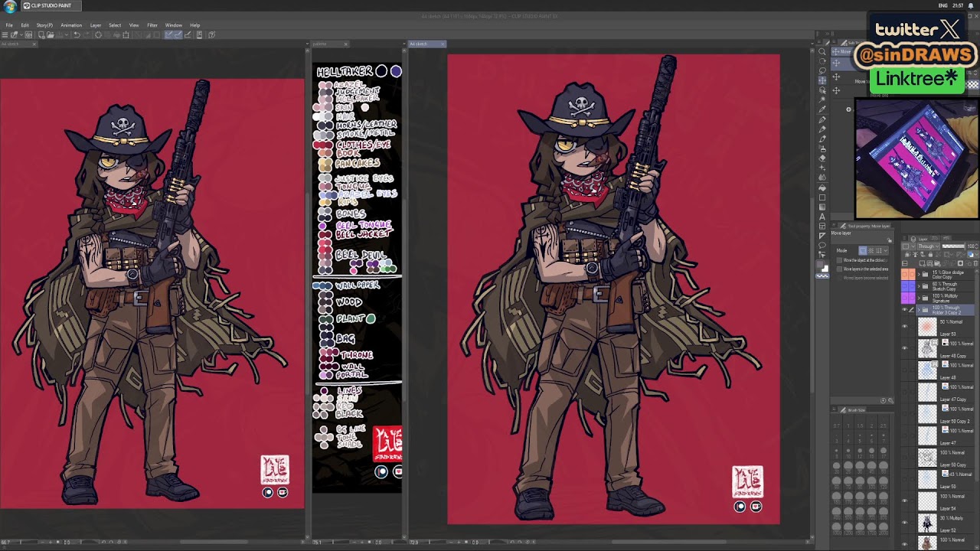Open the hamburger menu in command bar
Image resolution: width=980 pixels, height=551 pixels.
[x=5, y=34]
